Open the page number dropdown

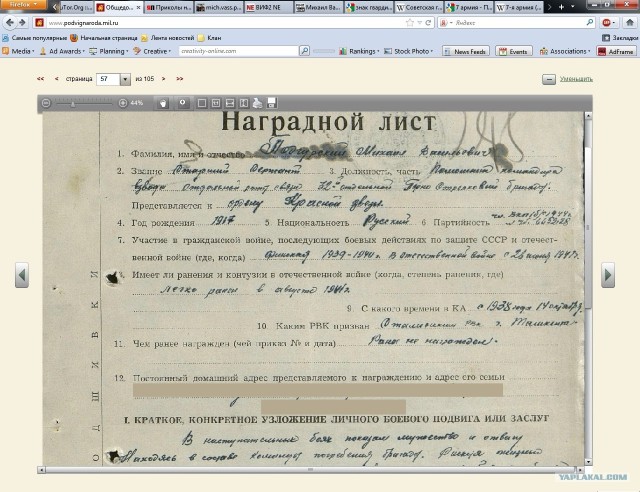tap(125, 79)
